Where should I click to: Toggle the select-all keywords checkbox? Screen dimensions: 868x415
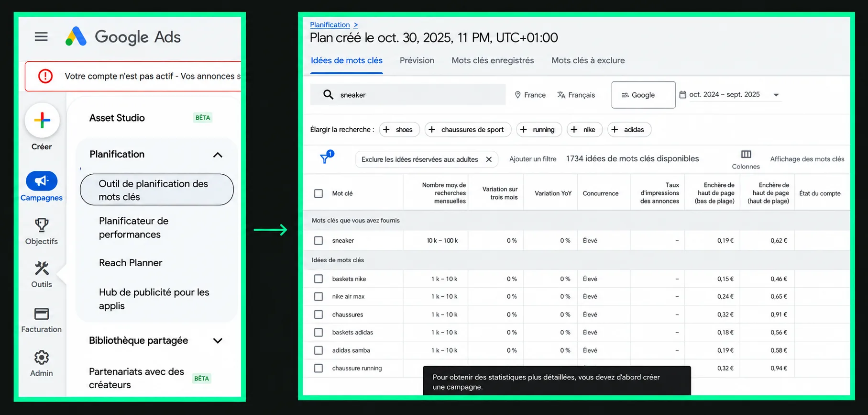(x=319, y=193)
